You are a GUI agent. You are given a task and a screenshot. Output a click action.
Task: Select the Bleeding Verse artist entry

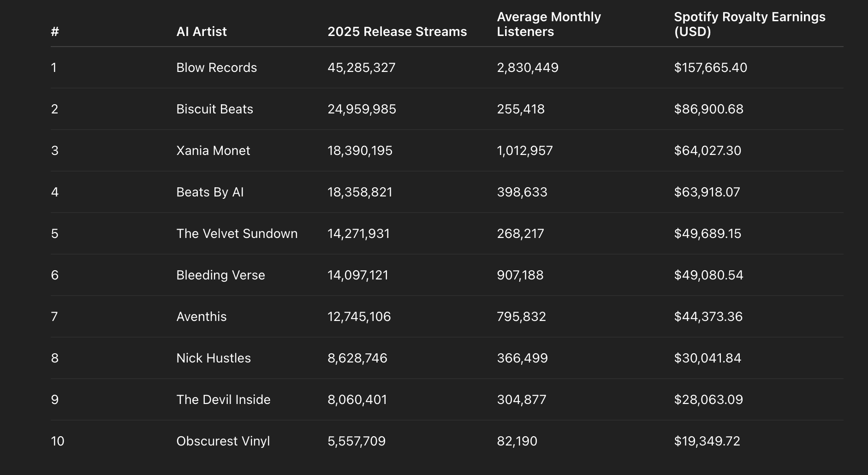point(220,275)
